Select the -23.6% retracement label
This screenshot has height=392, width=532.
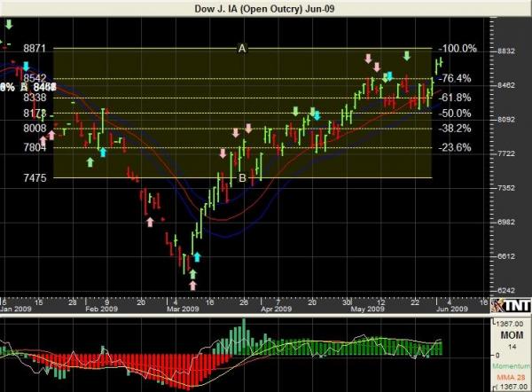(458, 147)
